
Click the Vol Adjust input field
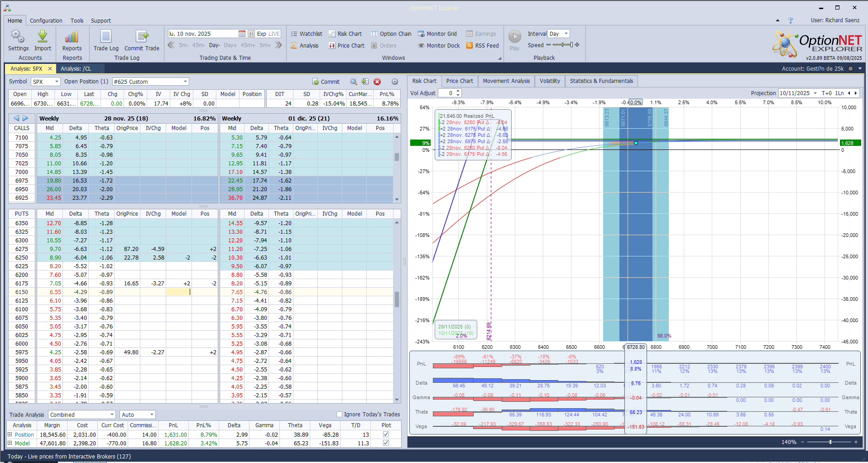tap(446, 93)
